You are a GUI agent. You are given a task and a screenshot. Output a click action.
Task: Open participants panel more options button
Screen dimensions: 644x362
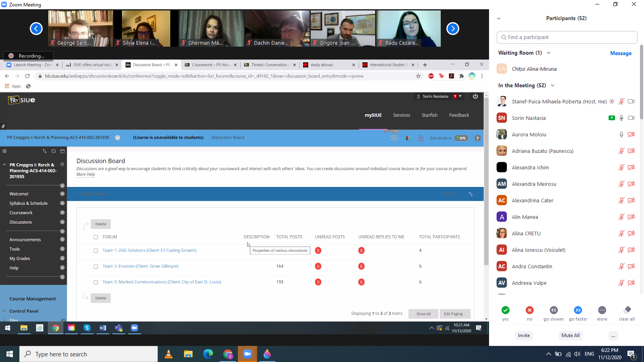pyautogui.click(x=613, y=335)
